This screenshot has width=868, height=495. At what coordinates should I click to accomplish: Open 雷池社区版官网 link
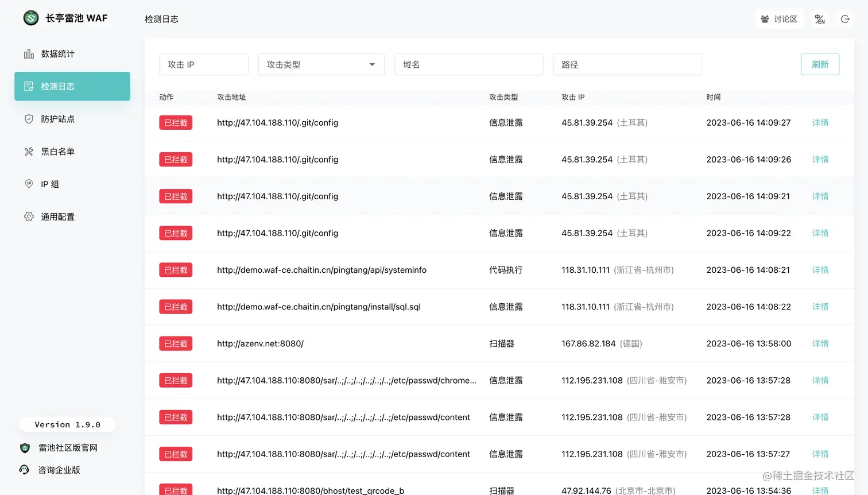[68, 448]
